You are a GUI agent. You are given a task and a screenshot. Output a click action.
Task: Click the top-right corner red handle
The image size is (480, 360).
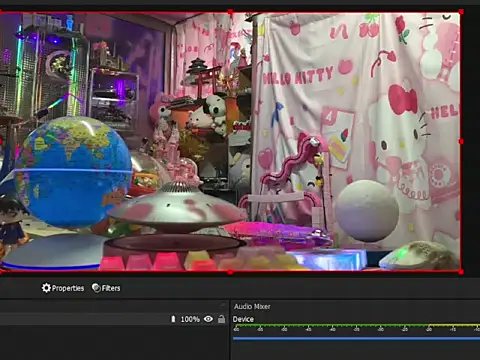tap(461, 12)
